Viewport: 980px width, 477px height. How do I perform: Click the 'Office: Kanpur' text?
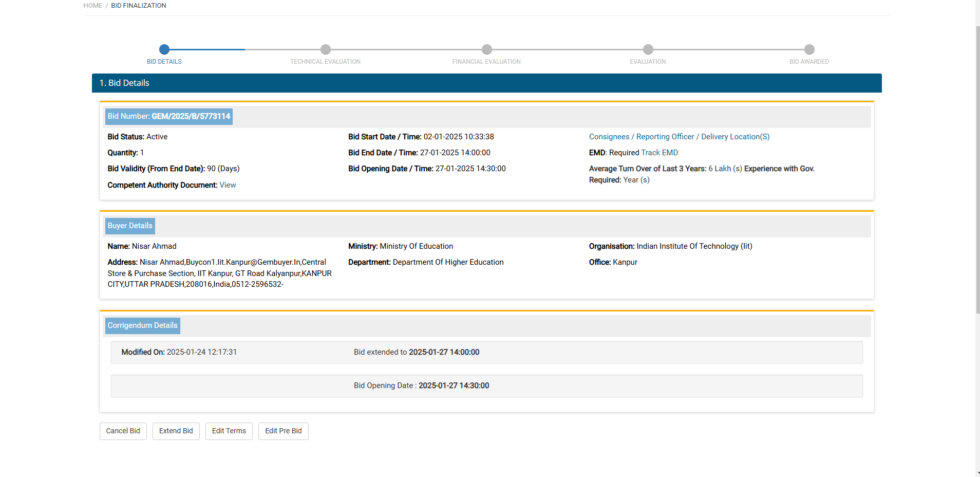pyautogui.click(x=613, y=262)
